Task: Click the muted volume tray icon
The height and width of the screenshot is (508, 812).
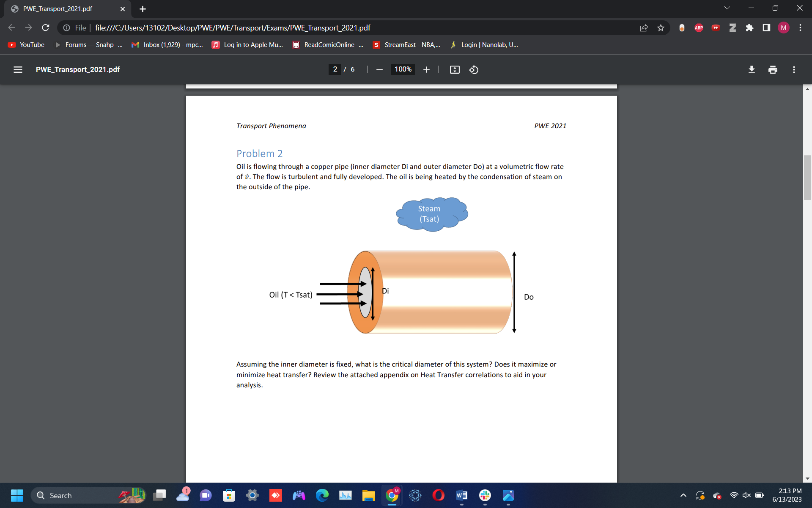Action: coord(746,495)
